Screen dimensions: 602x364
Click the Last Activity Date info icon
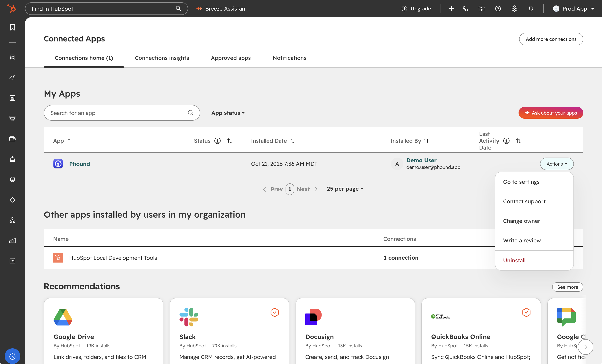[x=506, y=141]
